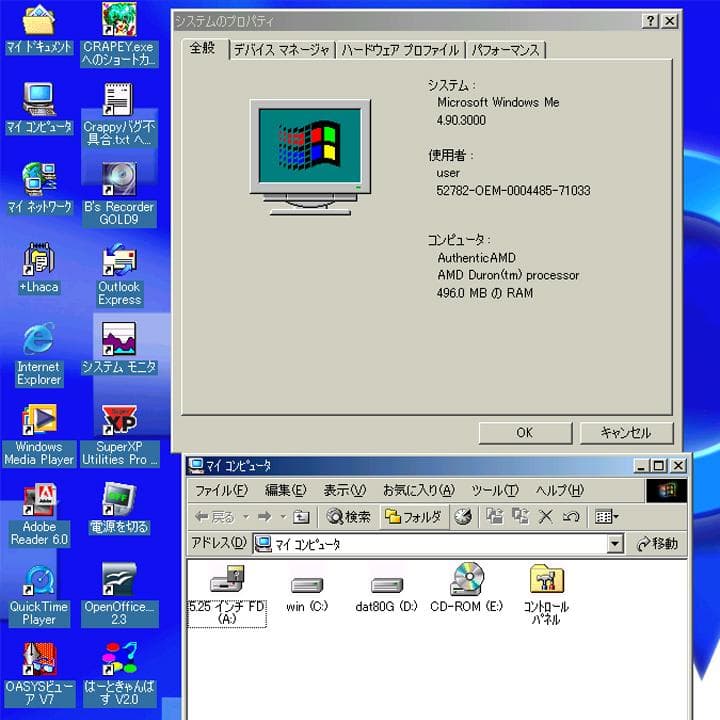Click the Back toolbar button
The height and width of the screenshot is (720, 720).
point(214,517)
